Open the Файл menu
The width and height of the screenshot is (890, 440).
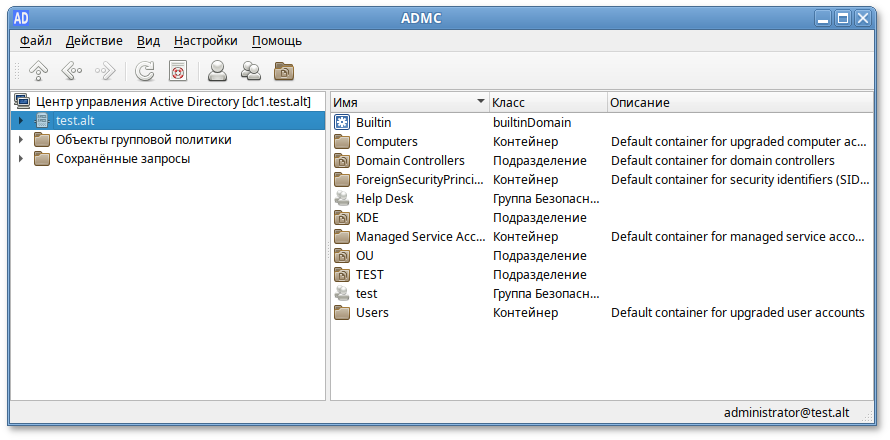[35, 41]
